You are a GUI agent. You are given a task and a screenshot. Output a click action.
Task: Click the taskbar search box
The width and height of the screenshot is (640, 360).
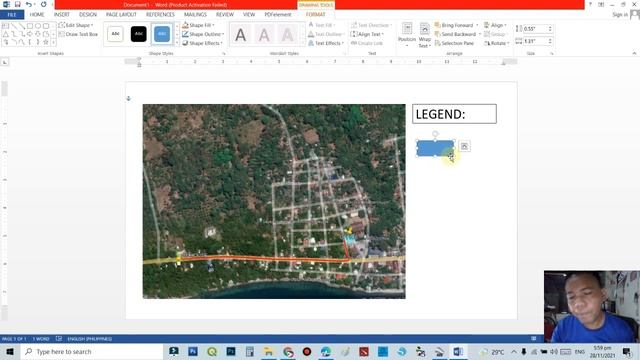tap(91, 351)
